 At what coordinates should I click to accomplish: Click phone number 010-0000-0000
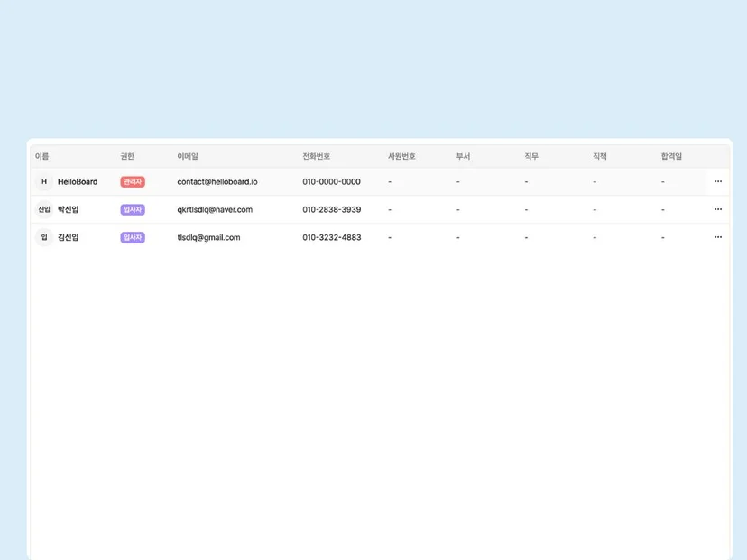[332, 181]
